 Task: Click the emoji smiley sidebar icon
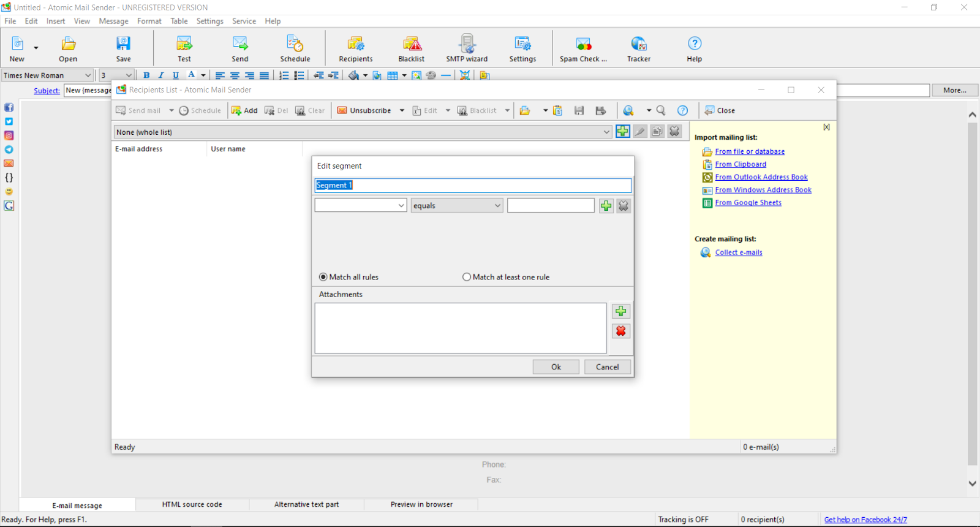[x=9, y=192]
